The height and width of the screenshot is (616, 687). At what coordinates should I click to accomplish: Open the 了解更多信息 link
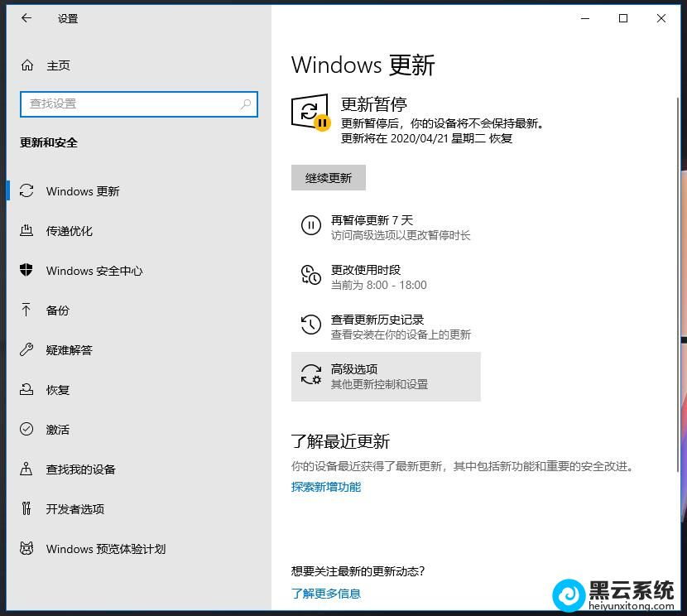325,593
